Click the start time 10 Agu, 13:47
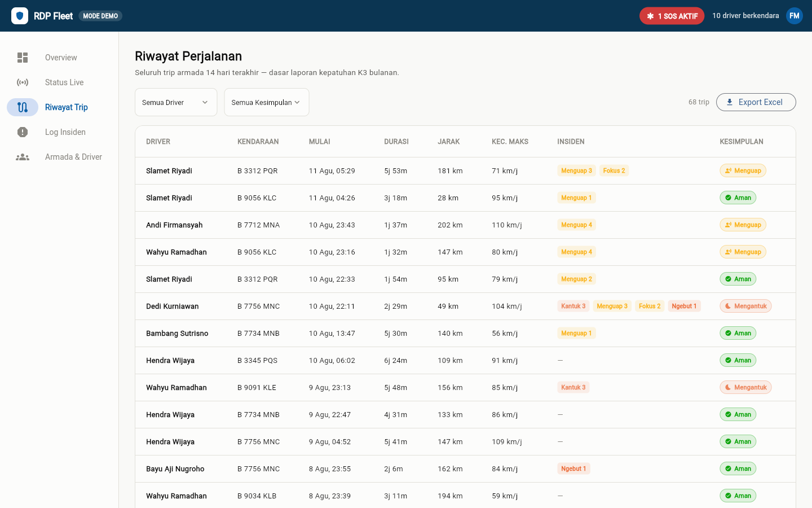This screenshot has width=812, height=508. [332, 333]
